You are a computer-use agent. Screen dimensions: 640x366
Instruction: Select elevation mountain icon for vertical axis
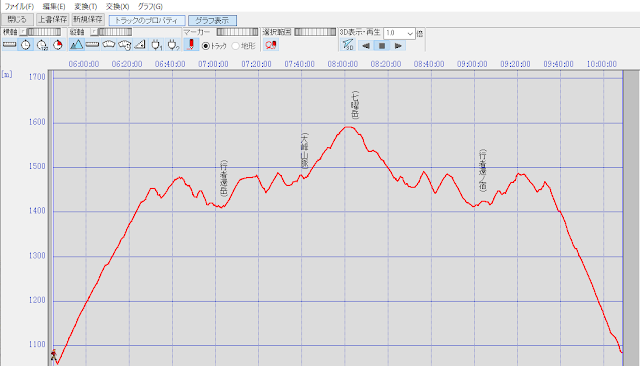click(x=76, y=44)
